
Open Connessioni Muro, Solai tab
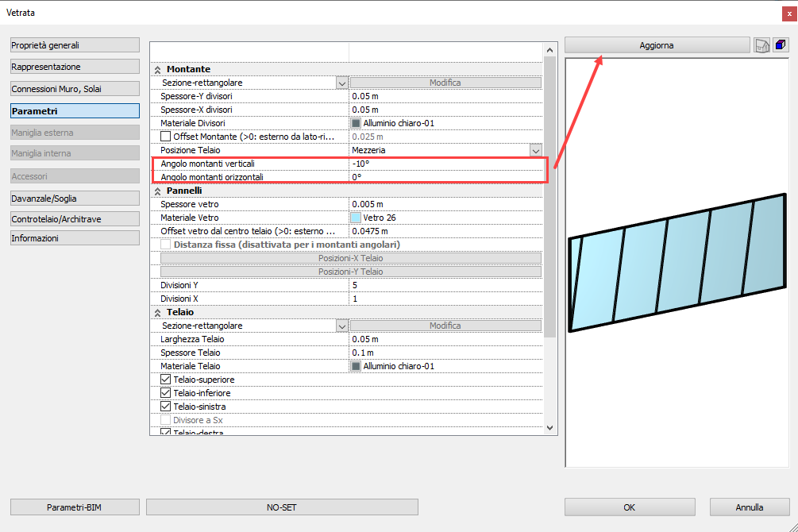75,89
